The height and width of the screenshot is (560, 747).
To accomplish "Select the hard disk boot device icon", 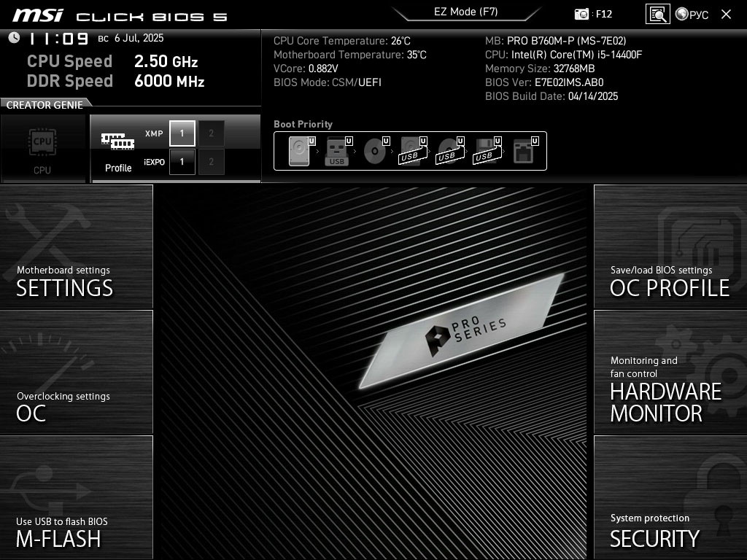I will point(301,151).
